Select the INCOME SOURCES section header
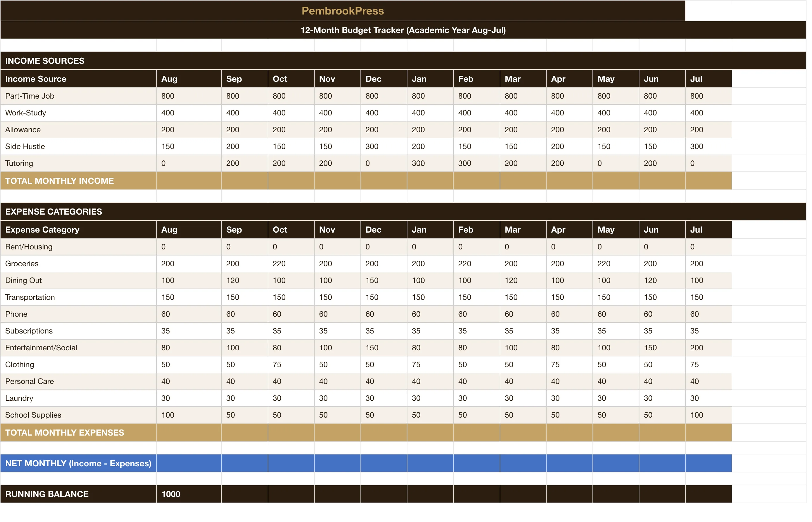Viewport: 812px width, 522px height. coord(403,61)
